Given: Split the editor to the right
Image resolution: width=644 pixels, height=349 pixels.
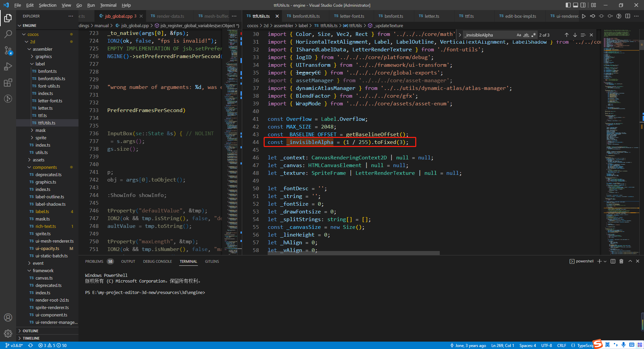Looking at the screenshot, I should point(628,16).
